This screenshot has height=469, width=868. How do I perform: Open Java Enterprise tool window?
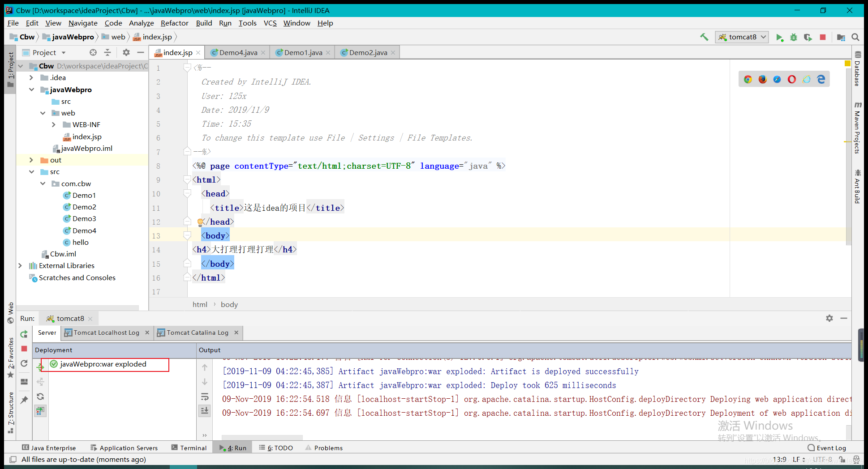[49, 448]
